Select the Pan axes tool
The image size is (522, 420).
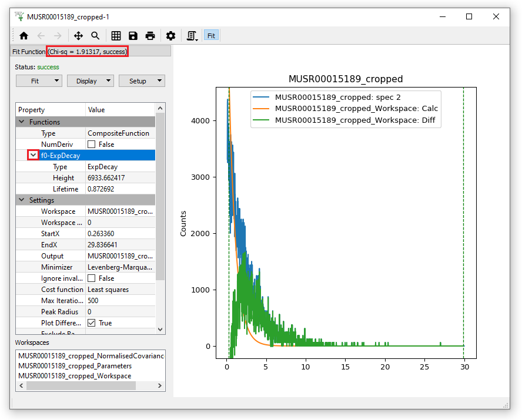point(78,36)
